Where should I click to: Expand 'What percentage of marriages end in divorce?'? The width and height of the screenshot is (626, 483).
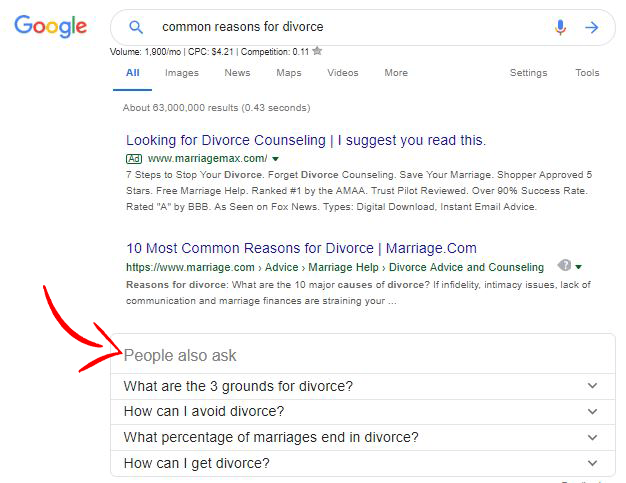(x=363, y=437)
